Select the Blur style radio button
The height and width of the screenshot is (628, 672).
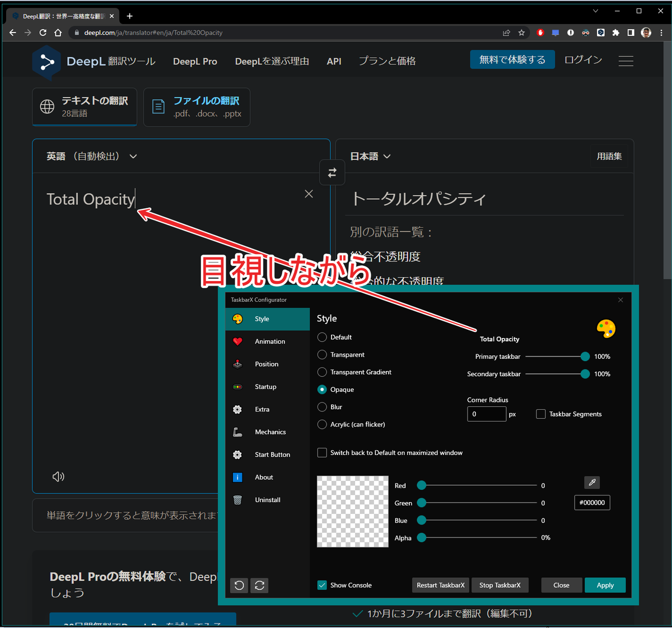[322, 407]
